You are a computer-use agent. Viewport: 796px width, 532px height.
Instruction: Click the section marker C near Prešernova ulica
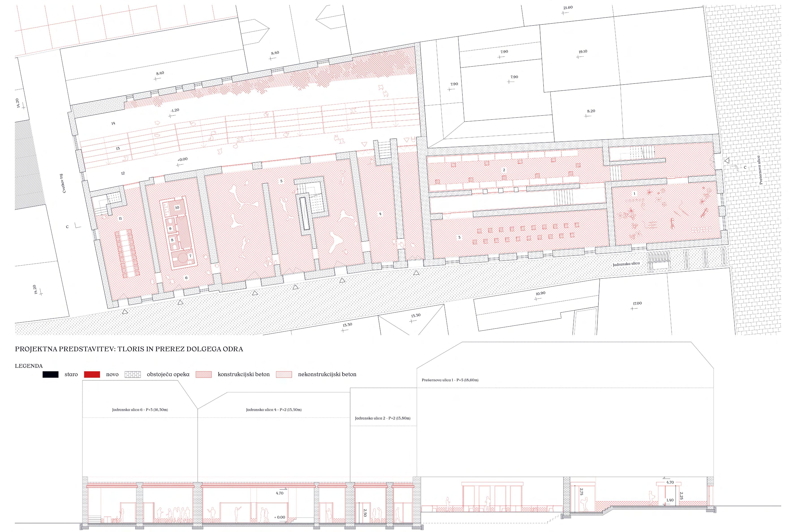745,167
